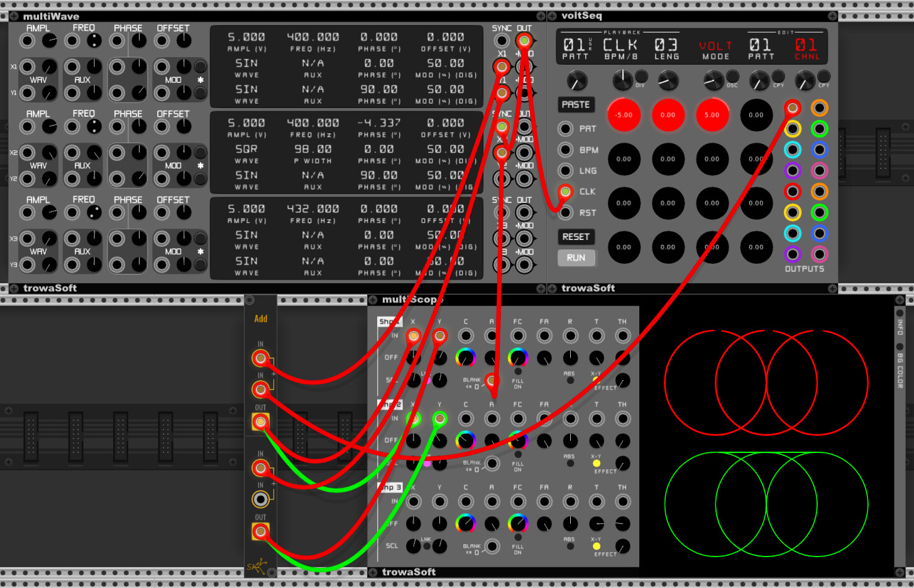Click the Add module's top IN jack
The image size is (914, 588).
pos(260,359)
